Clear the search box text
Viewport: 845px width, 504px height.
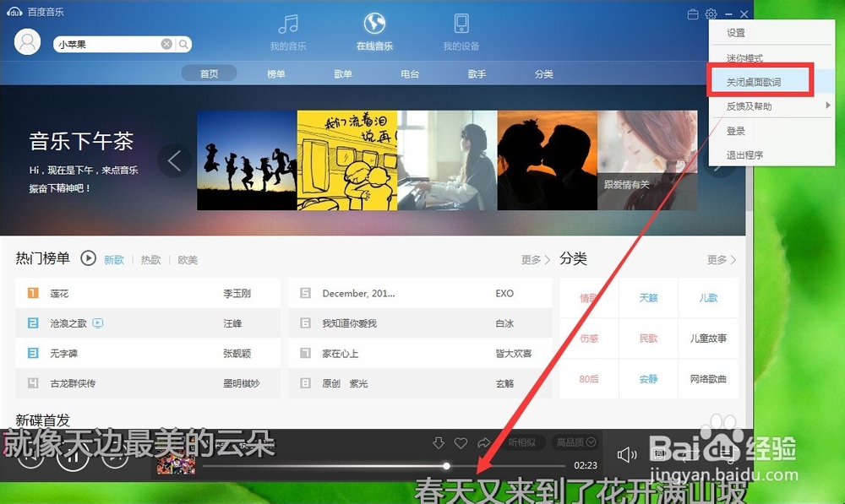(x=167, y=44)
